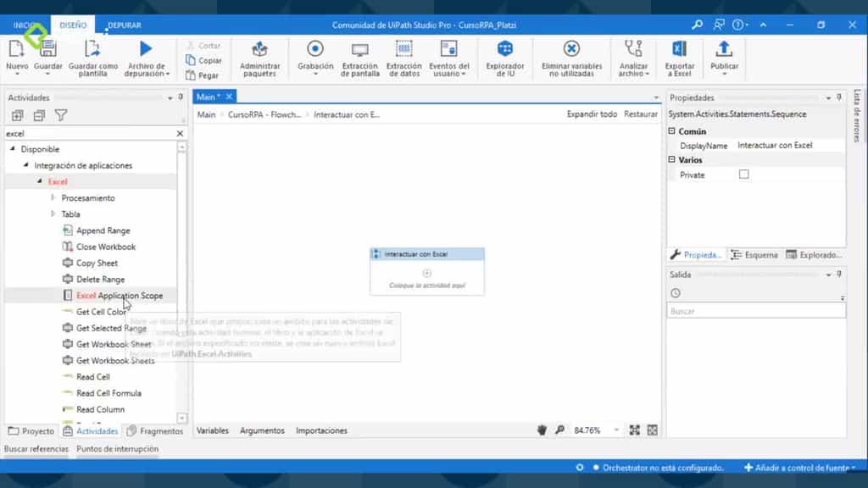Select the Delete Range activity

point(100,280)
